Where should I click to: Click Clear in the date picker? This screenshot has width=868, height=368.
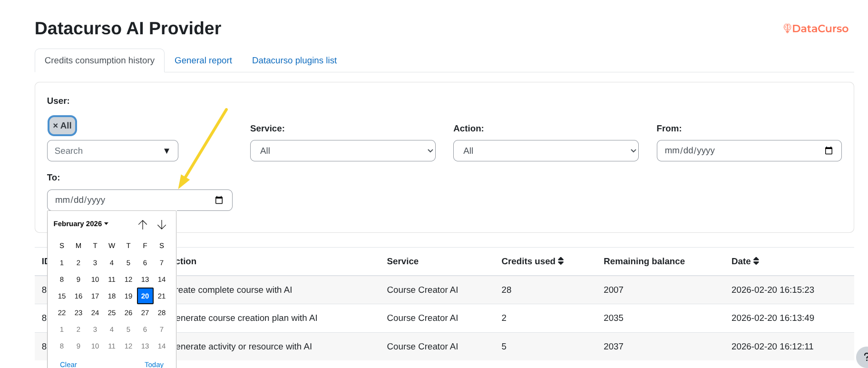click(x=68, y=364)
